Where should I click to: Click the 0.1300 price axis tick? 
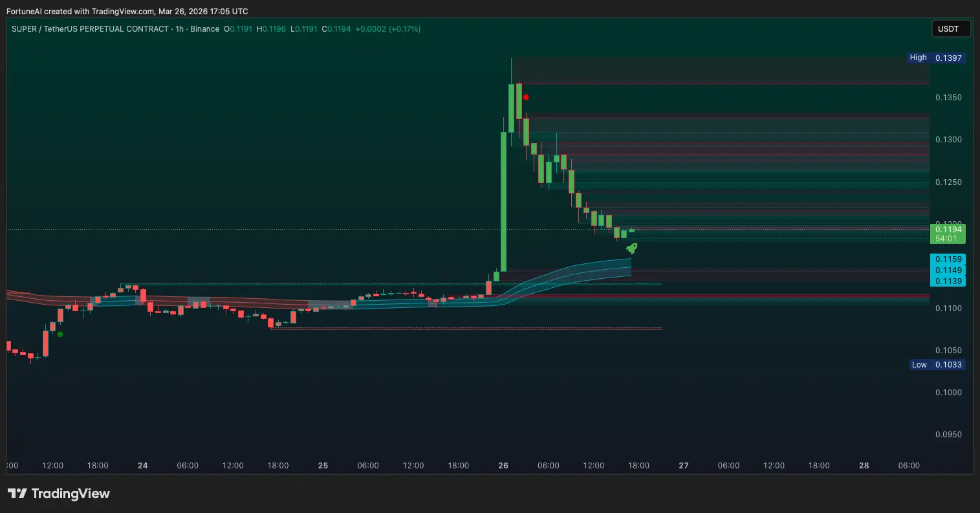coord(949,140)
